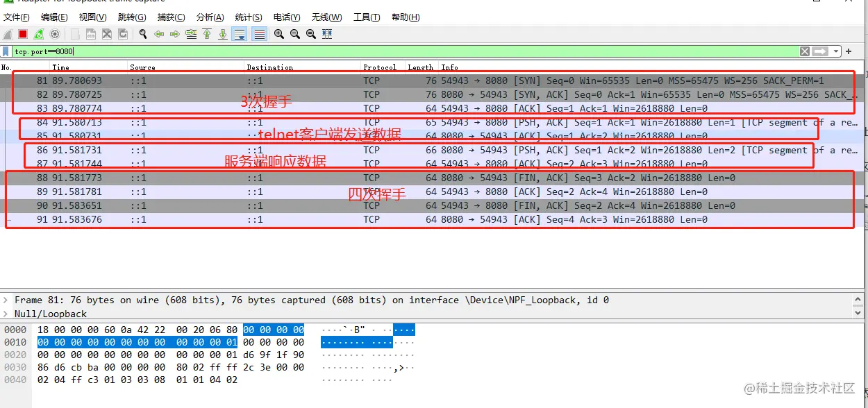868x408 pixels.
Task: Open a capture file icon
Action: pyautogui.click(x=74, y=34)
